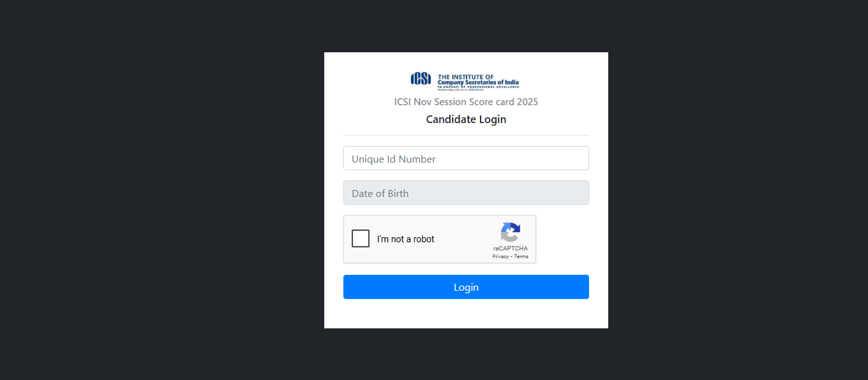This screenshot has height=380, width=868.
Task: Click the reCAPTCHA circular arrows logo
Action: 510,232
